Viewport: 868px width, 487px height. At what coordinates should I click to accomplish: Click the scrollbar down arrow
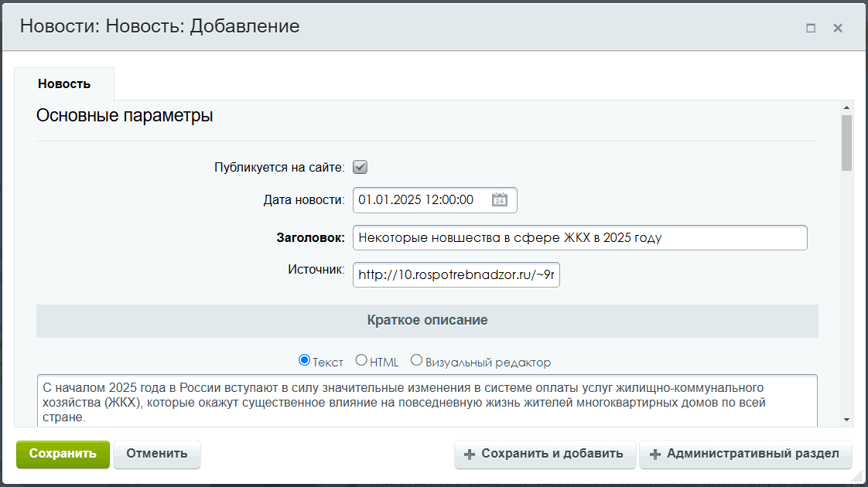[847, 419]
